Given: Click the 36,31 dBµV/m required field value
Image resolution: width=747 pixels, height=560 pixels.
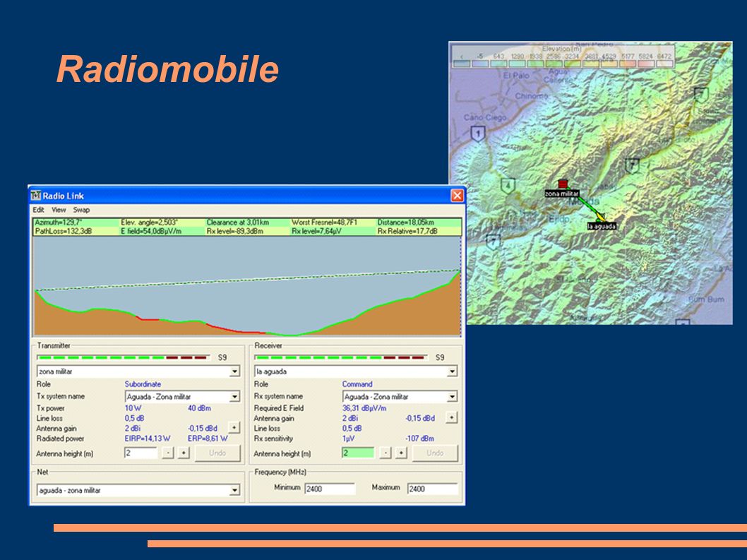Looking at the screenshot, I should point(364,408).
